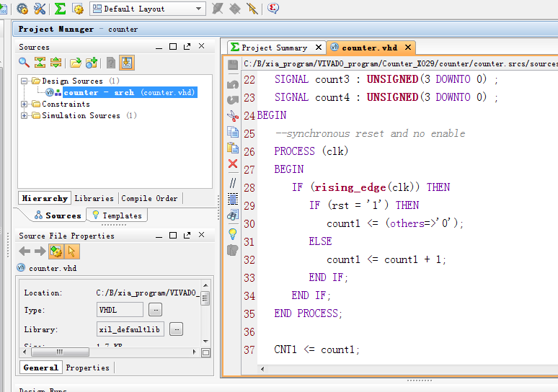Cut selection with scissors icon
The image size is (558, 392).
click(x=233, y=115)
